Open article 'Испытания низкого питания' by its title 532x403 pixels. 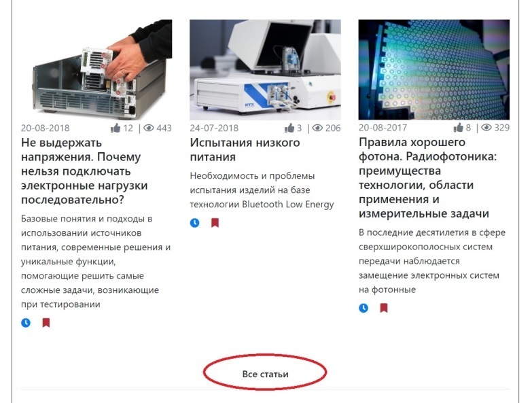pos(245,150)
